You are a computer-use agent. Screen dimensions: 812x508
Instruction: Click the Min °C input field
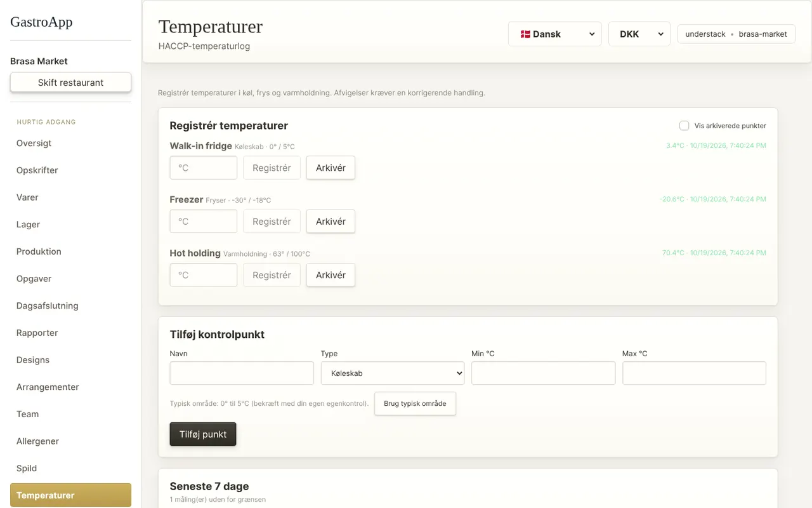coord(544,373)
